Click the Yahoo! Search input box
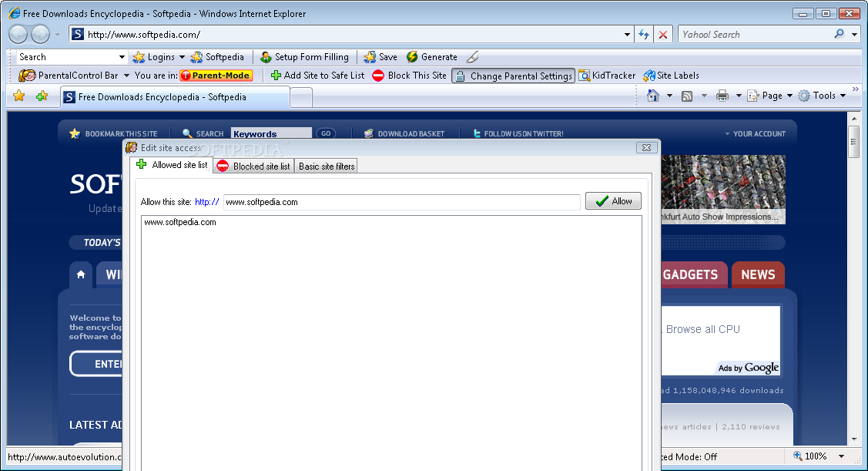 tap(755, 35)
